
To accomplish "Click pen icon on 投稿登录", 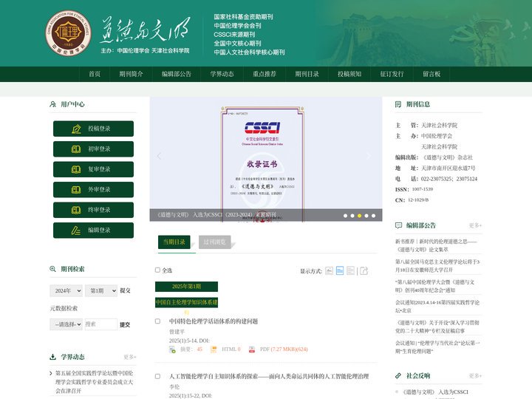I will tap(76, 129).
